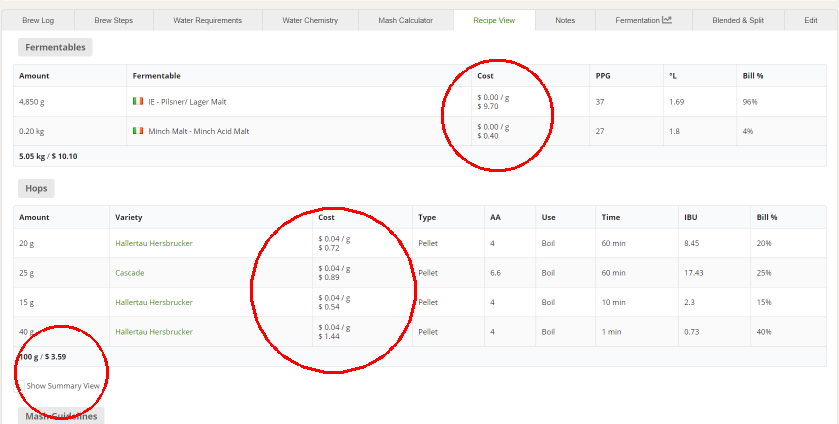Click the '40%' hop bill percentage

[764, 331]
